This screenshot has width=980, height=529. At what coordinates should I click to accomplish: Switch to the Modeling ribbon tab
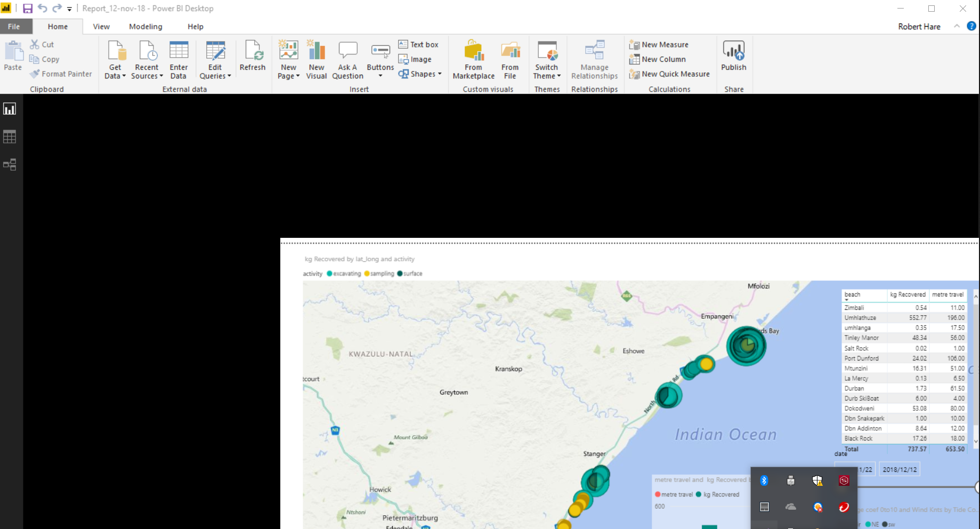(x=145, y=26)
